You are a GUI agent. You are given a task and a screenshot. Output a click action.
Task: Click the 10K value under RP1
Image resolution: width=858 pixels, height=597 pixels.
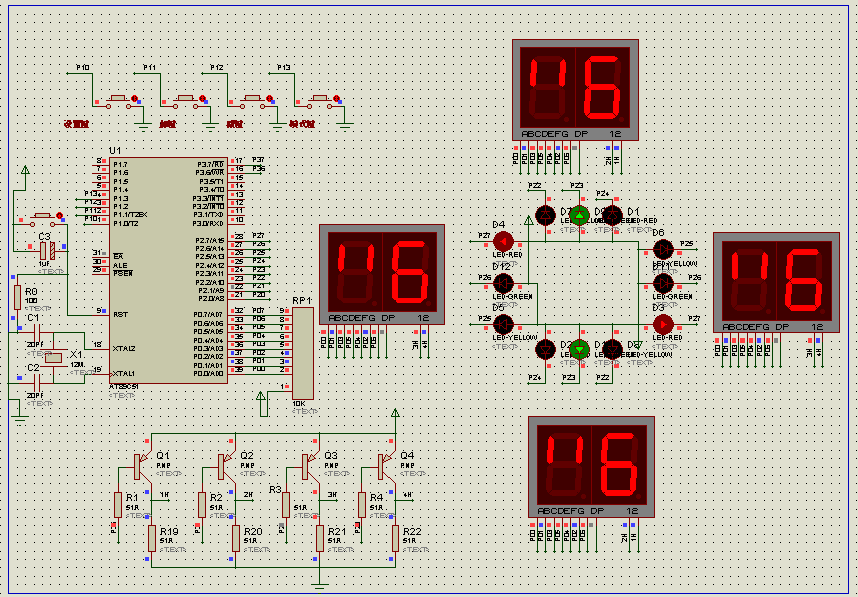pos(299,404)
